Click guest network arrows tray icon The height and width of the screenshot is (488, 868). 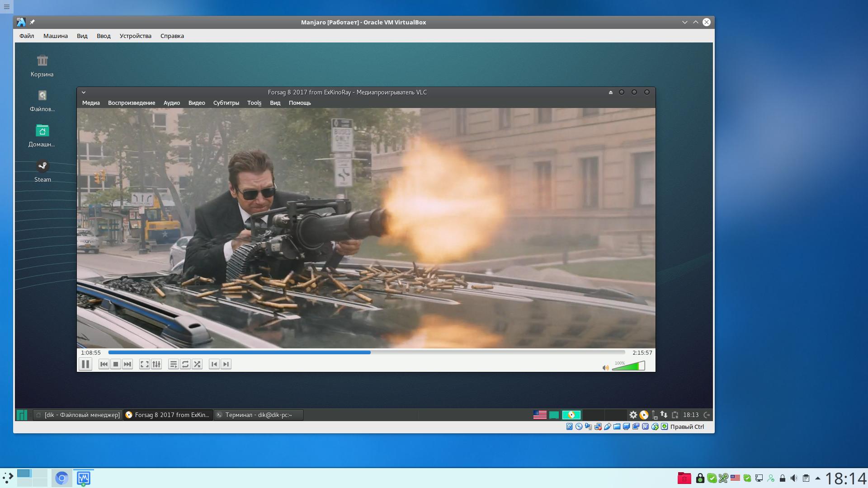pyautogui.click(x=664, y=414)
